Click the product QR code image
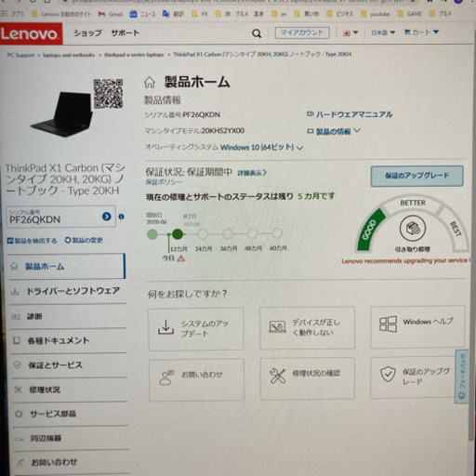Viewport: 476px width, 476px height. click(x=108, y=94)
